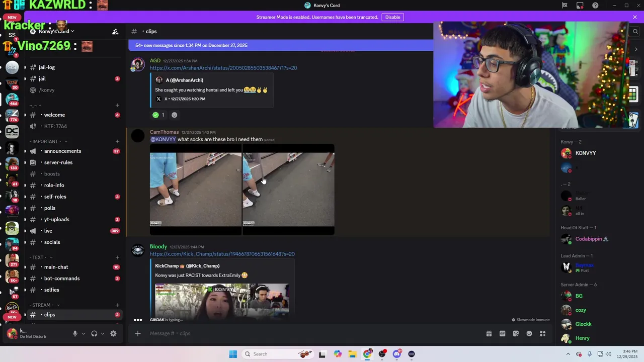This screenshot has width=644, height=362.
Task: Click the 54+ new messages banner
Action: (x=281, y=45)
